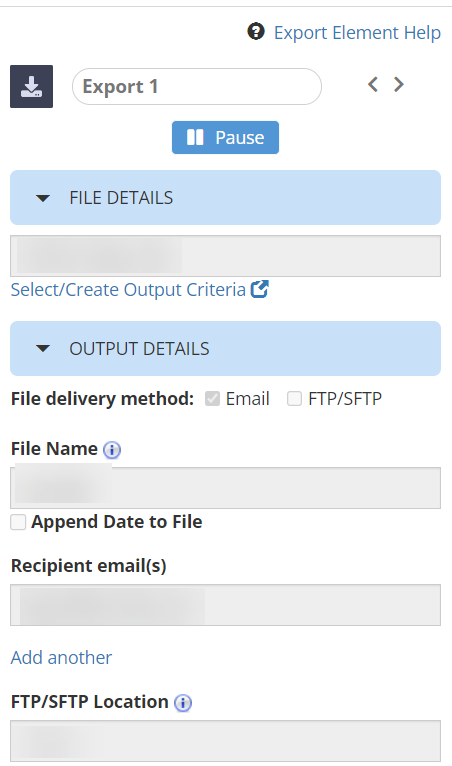The height and width of the screenshot is (766, 452).
Task: Check Append Date to File
Action: (18, 522)
